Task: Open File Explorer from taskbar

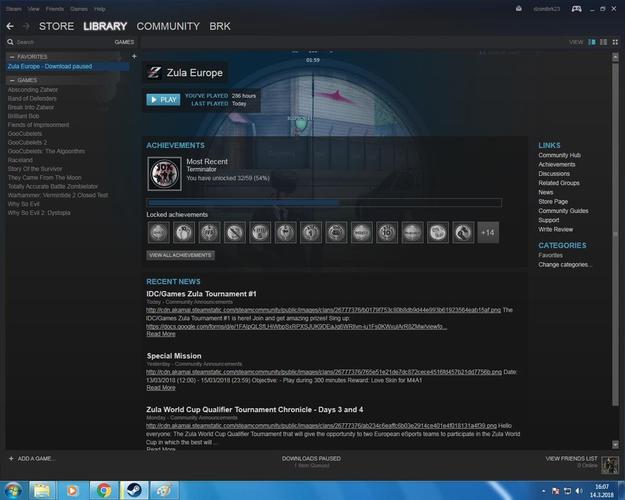Action: [41, 490]
